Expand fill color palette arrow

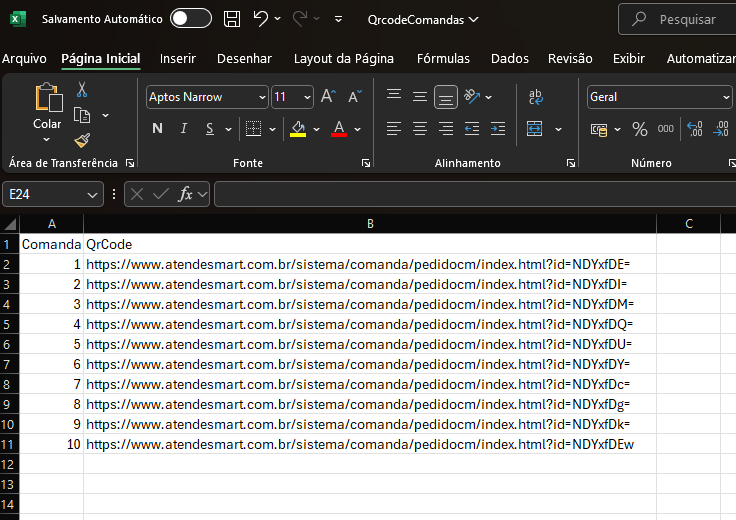[316, 129]
